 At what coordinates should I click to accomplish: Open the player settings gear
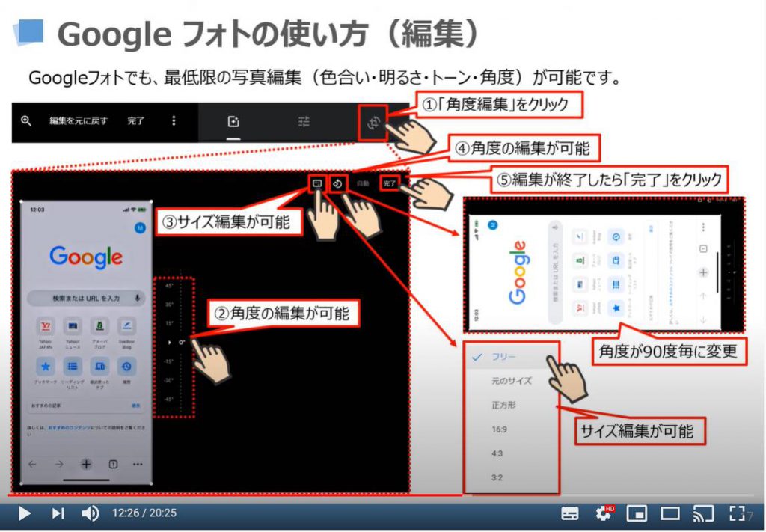tap(604, 513)
